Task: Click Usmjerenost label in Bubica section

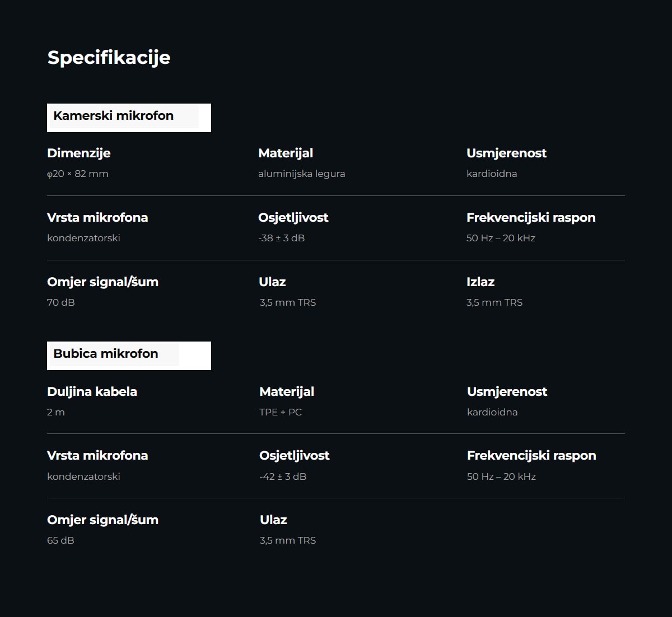Action: tap(507, 391)
